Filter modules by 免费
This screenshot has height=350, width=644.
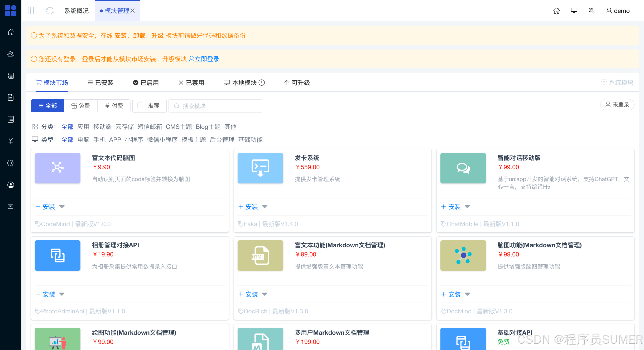(81, 106)
